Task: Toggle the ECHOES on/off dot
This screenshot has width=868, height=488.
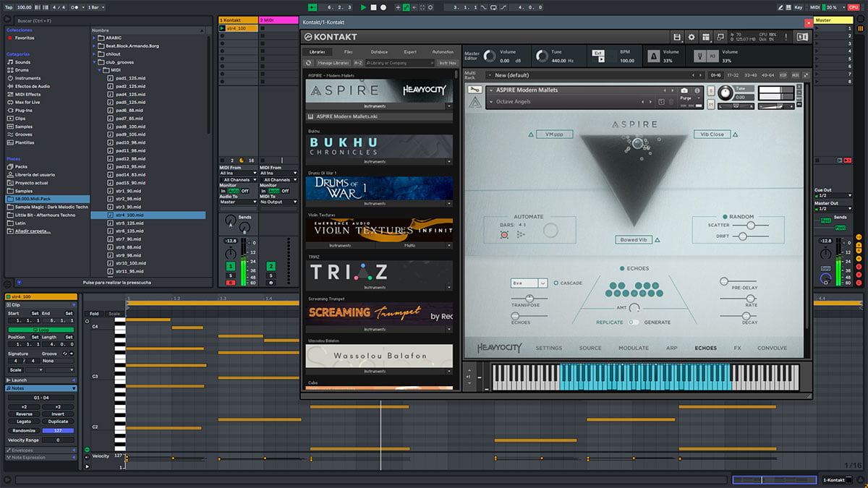Action: (622, 268)
